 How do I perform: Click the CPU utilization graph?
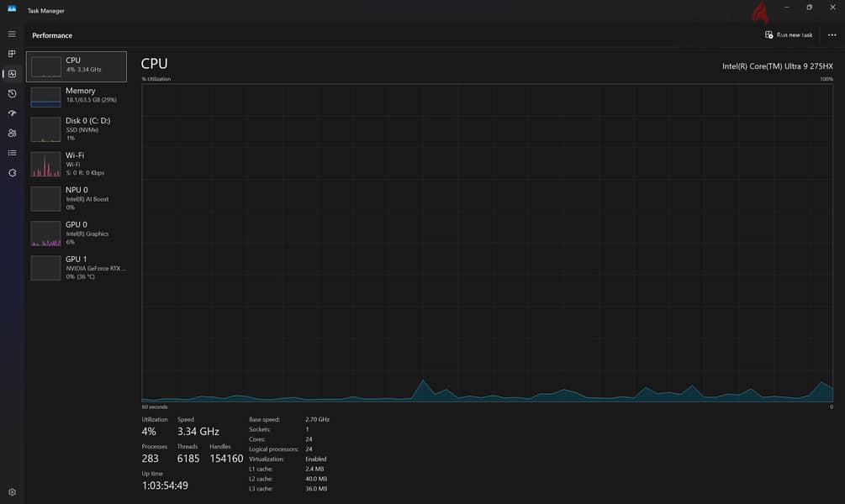tap(487, 242)
